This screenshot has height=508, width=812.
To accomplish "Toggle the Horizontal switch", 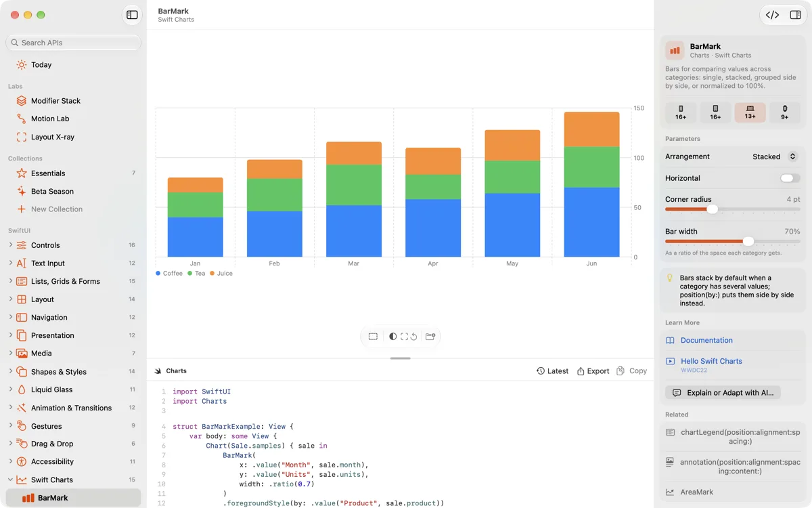I will pos(790,178).
